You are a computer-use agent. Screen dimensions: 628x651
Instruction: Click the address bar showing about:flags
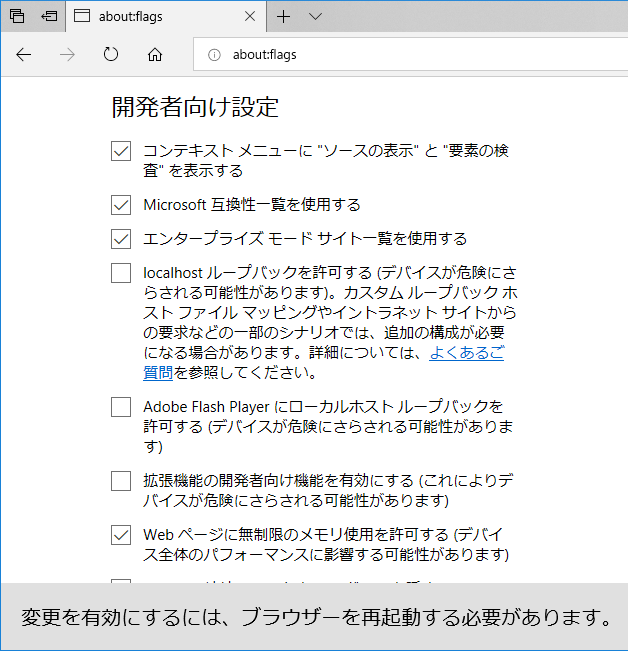tap(400, 55)
